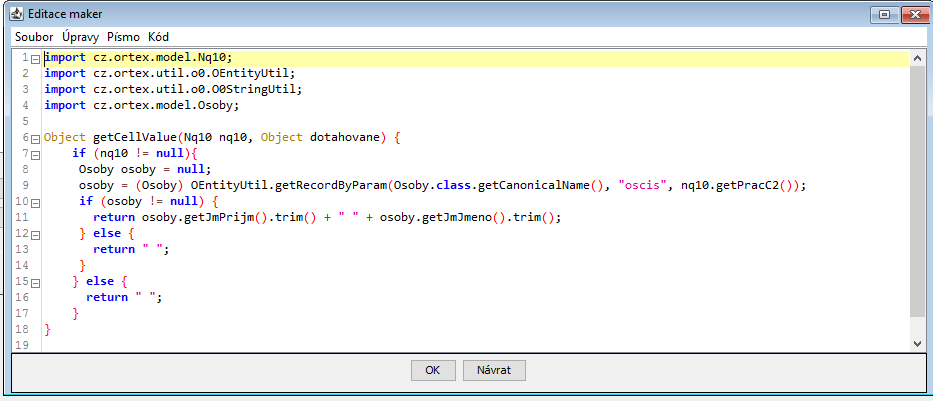Screen dimensions: 933x401
Task: Click the Java icon in the title bar
Action: [x=17, y=15]
